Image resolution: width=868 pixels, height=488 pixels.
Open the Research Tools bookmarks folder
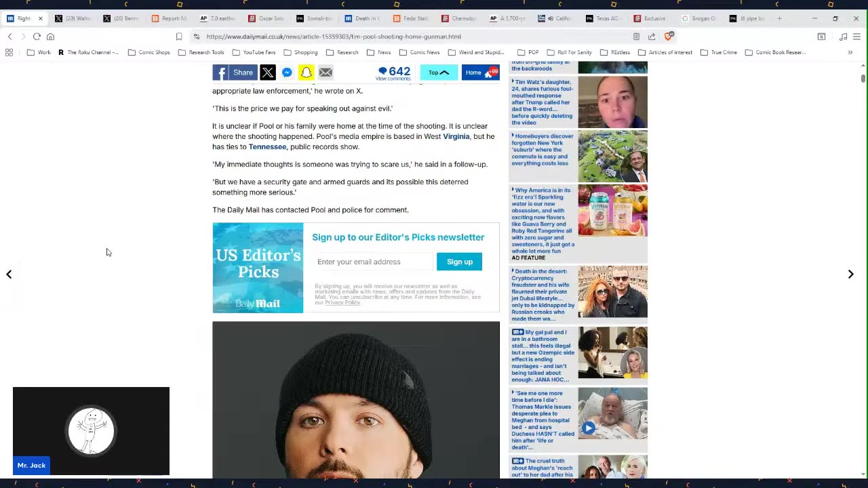(x=201, y=52)
